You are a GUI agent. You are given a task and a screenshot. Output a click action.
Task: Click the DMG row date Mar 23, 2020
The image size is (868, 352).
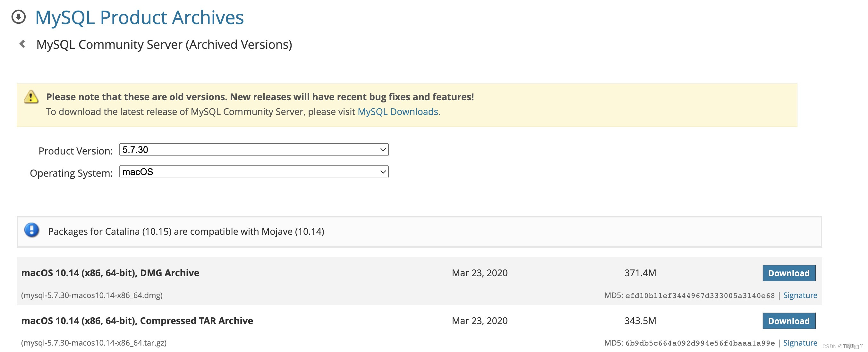[480, 273]
